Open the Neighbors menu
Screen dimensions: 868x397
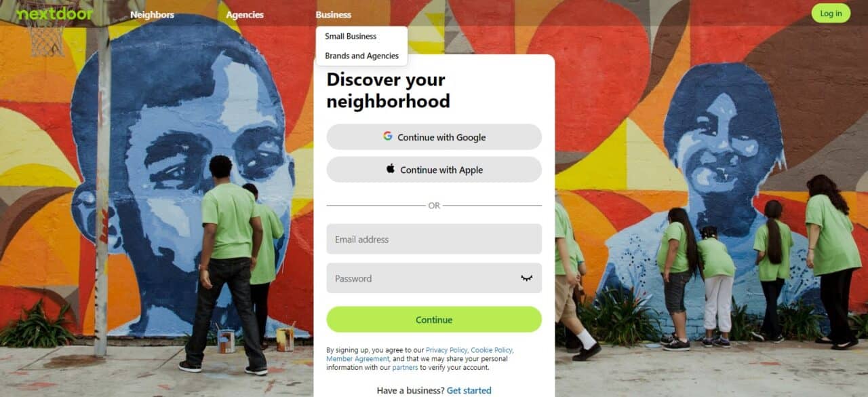(152, 14)
